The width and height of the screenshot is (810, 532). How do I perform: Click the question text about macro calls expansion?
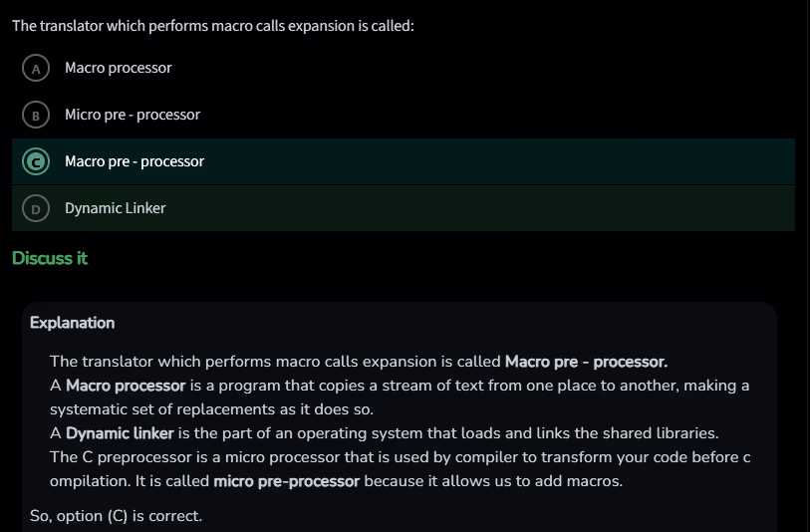pyautogui.click(x=212, y=25)
